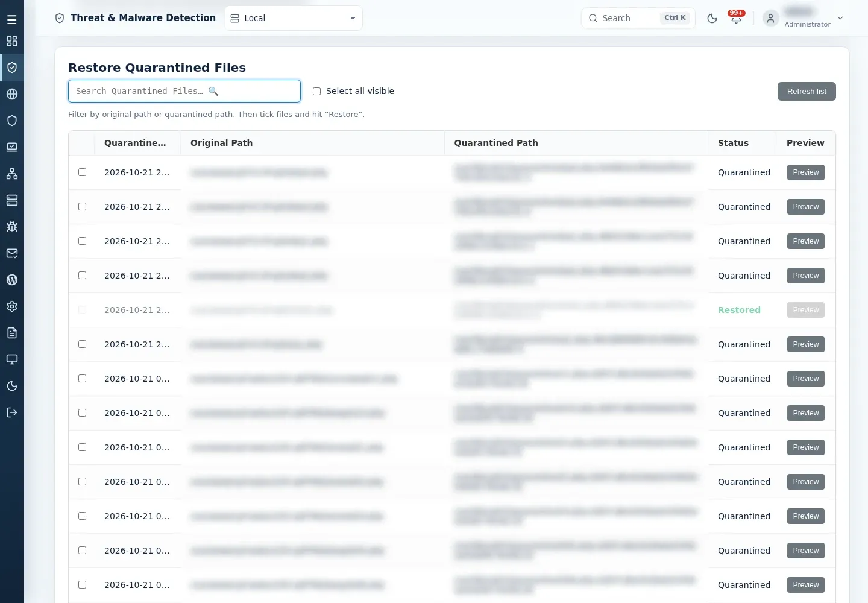Click Preview in the Restored row
This screenshot has width=868, height=603.
pos(806,310)
